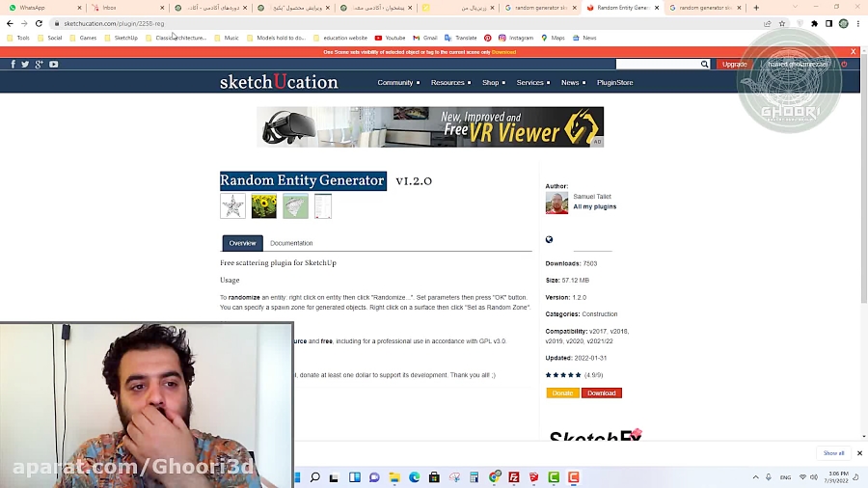Open the sunflower plugin screenshot thumbnail
This screenshot has width=868, height=488.
pos(264,205)
